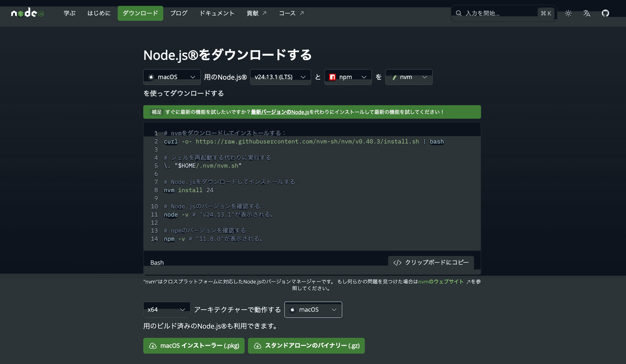Click the code icon on copy button
626x364 pixels.
(x=397, y=262)
